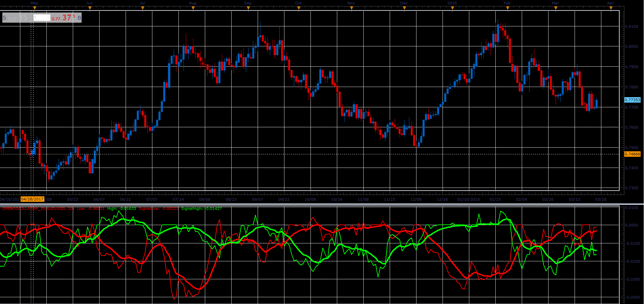
Task: Click the S sell button
Action: click(x=4, y=18)
